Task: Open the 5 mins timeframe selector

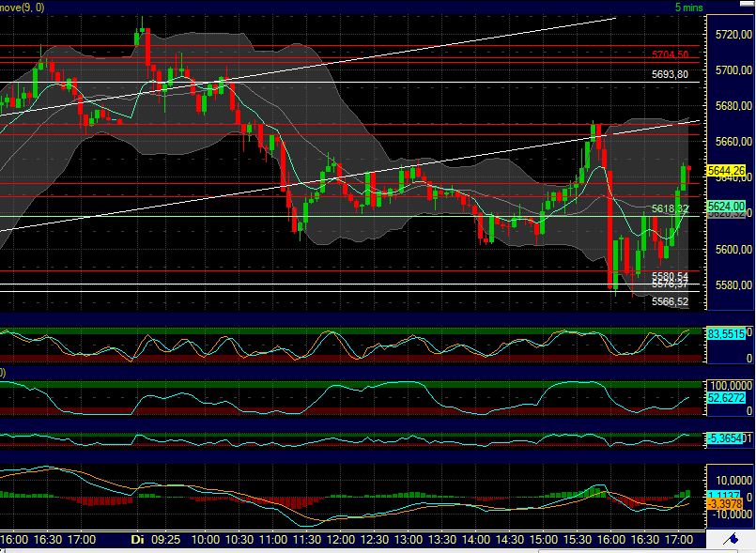Action: pyautogui.click(x=688, y=7)
